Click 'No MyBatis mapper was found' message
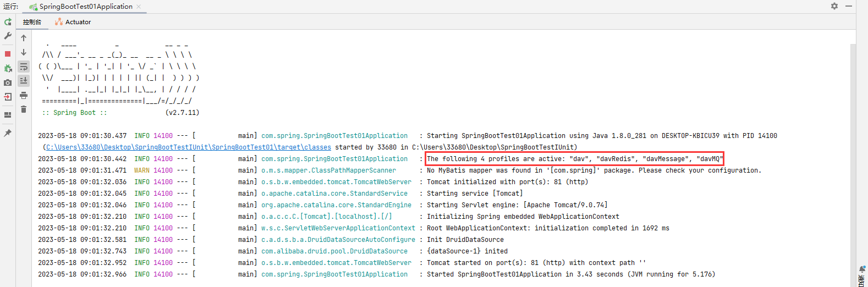The image size is (868, 287). click(x=594, y=170)
